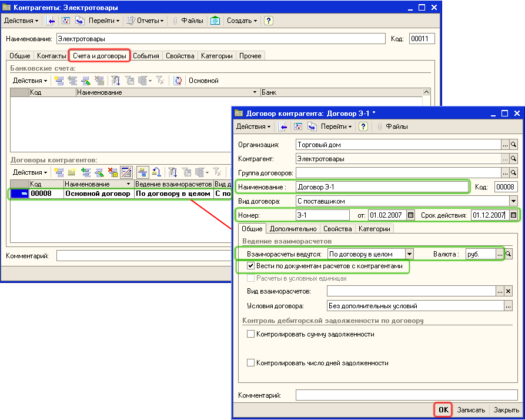Click the find-in-list icon in Контрагенты toolbar
The width and height of the screenshot is (525, 420).
coord(50,21)
